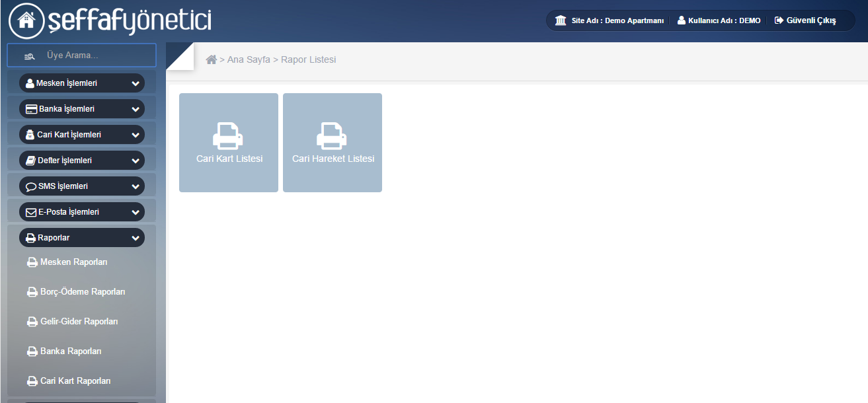The height and width of the screenshot is (403, 868).
Task: Click printer icon beside Mesken Raporları
Action: click(32, 262)
